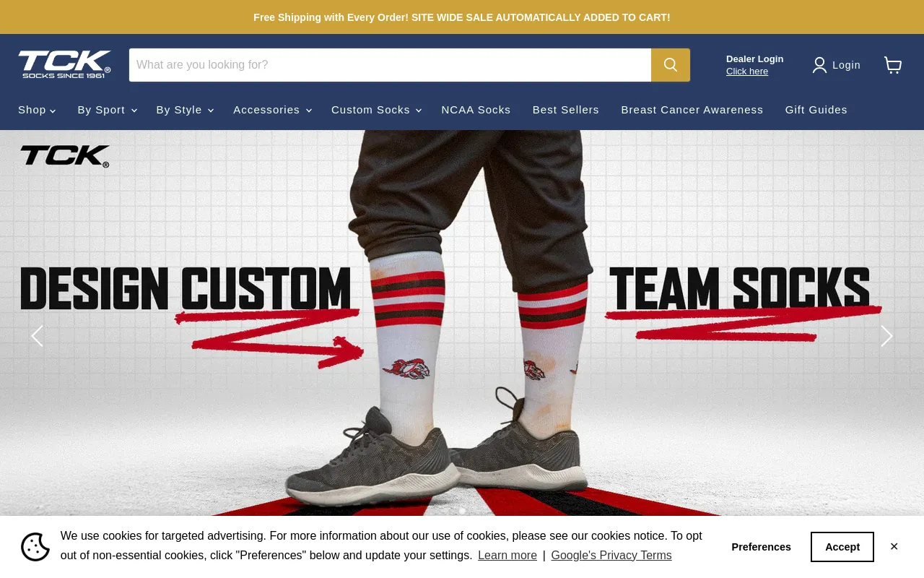This screenshot has width=924, height=578.
Task: Click the gold search magnifier button
Action: click(671, 65)
